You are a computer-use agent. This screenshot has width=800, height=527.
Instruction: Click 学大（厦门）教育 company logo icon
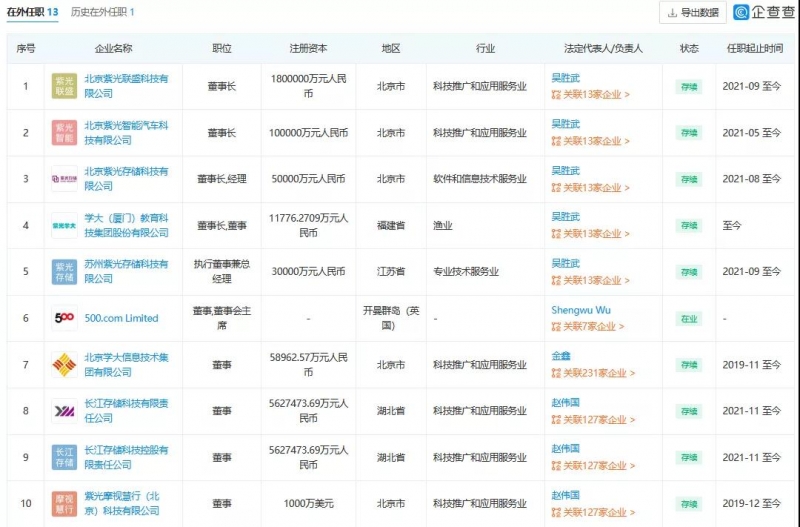(x=64, y=225)
